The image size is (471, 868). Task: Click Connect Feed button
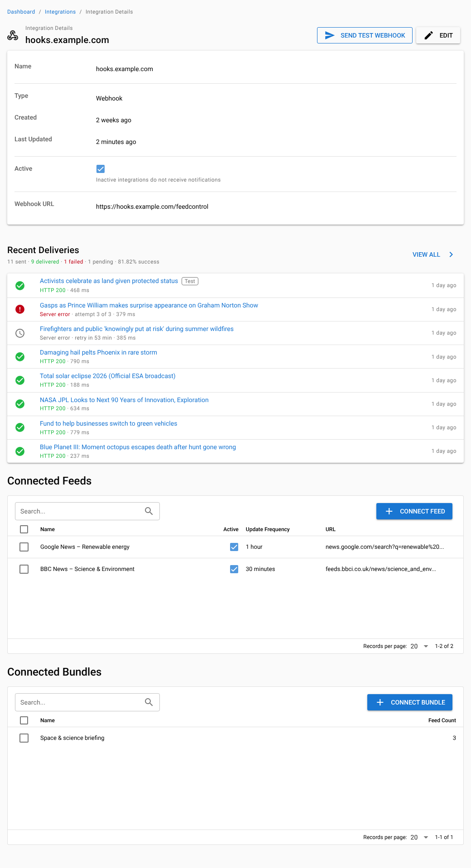[x=414, y=511]
